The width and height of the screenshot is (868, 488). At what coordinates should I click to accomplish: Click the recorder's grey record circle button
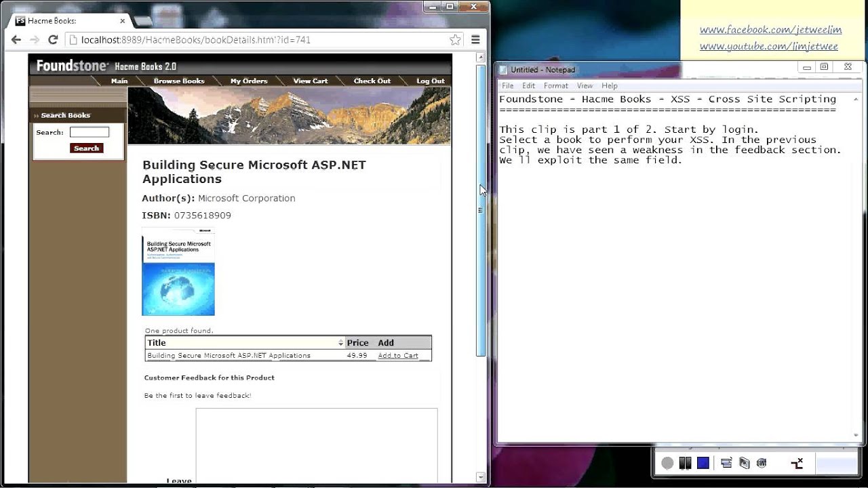pyautogui.click(x=667, y=463)
